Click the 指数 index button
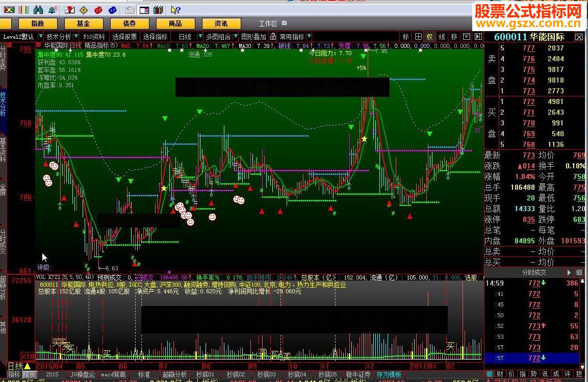Screen dimensions: 588x382 (x=38, y=23)
